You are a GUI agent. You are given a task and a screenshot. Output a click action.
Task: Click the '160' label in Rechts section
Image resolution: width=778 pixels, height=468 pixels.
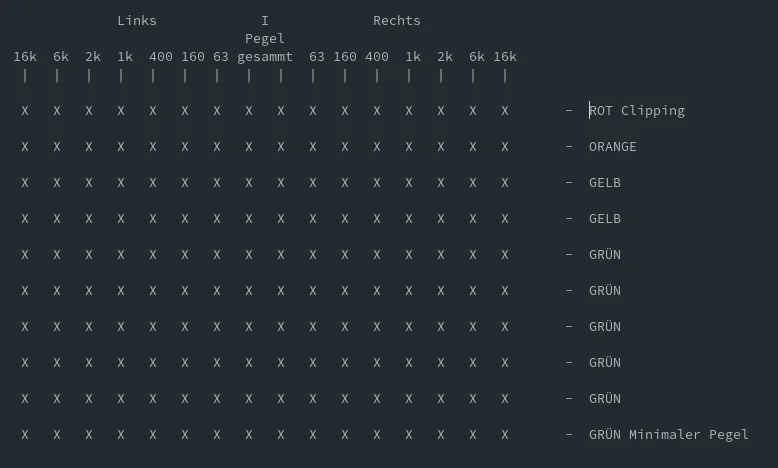[345, 56]
